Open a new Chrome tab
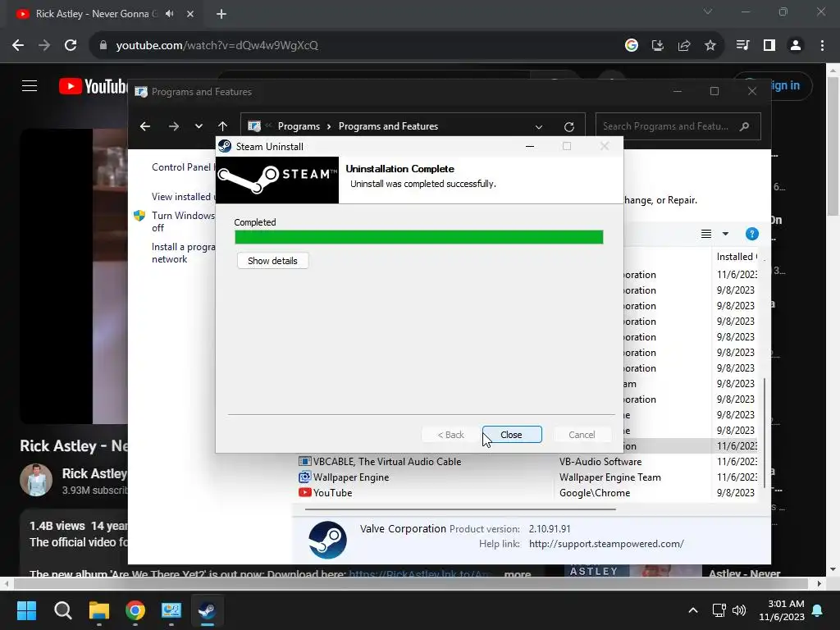This screenshot has height=630, width=840. pos(221,14)
